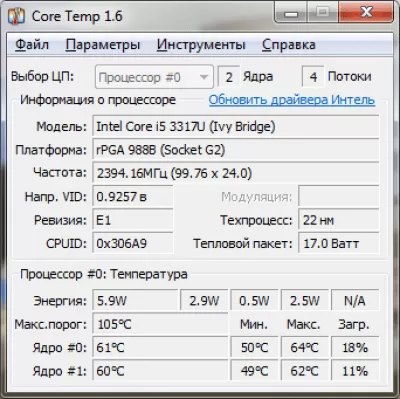Click the energy value 5.9W
400x399 pixels.
tap(135, 301)
